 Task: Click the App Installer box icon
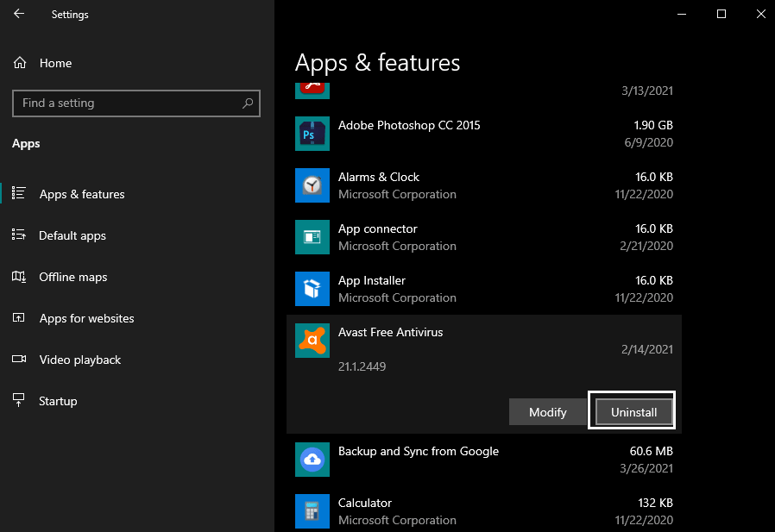312,289
